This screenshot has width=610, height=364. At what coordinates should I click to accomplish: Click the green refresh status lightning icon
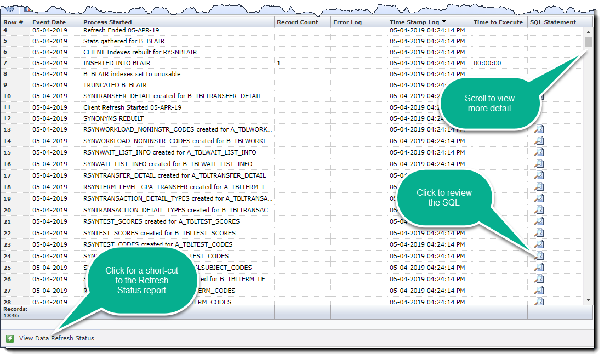tap(10, 338)
